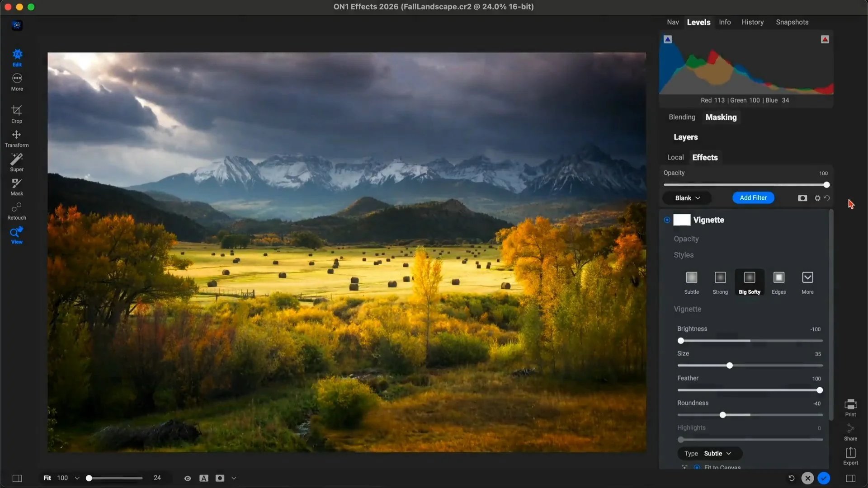Switch to the Snapshots tab

(792, 22)
